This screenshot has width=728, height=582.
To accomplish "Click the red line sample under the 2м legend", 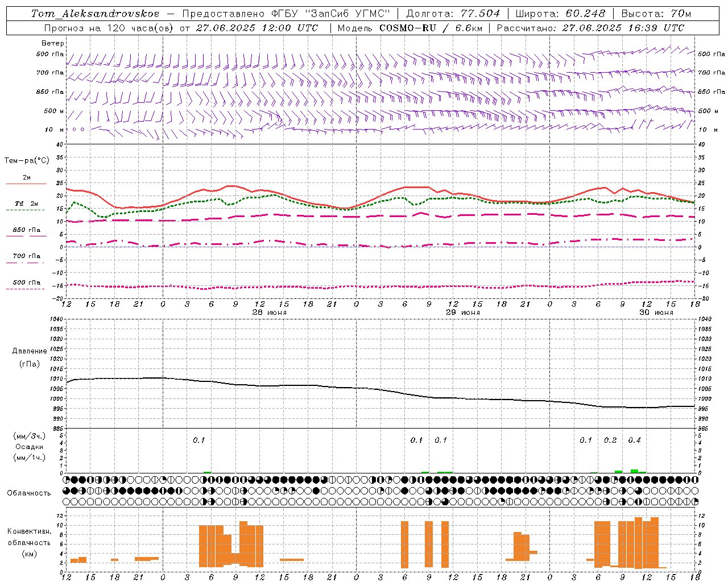I will tap(26, 184).
